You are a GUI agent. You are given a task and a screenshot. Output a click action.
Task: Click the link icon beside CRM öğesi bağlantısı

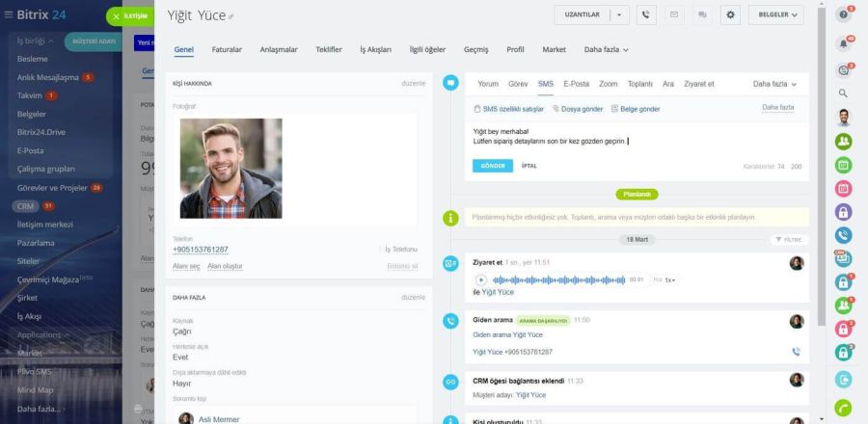450,382
